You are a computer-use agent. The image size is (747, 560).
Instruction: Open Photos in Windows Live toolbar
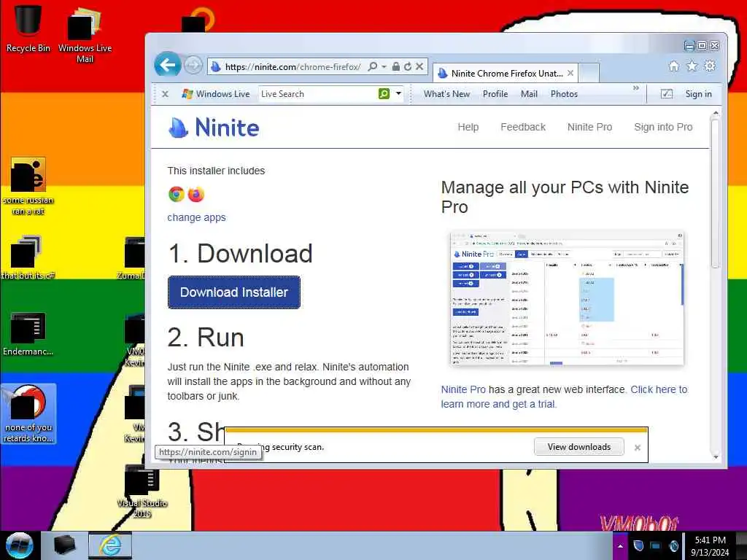point(564,94)
